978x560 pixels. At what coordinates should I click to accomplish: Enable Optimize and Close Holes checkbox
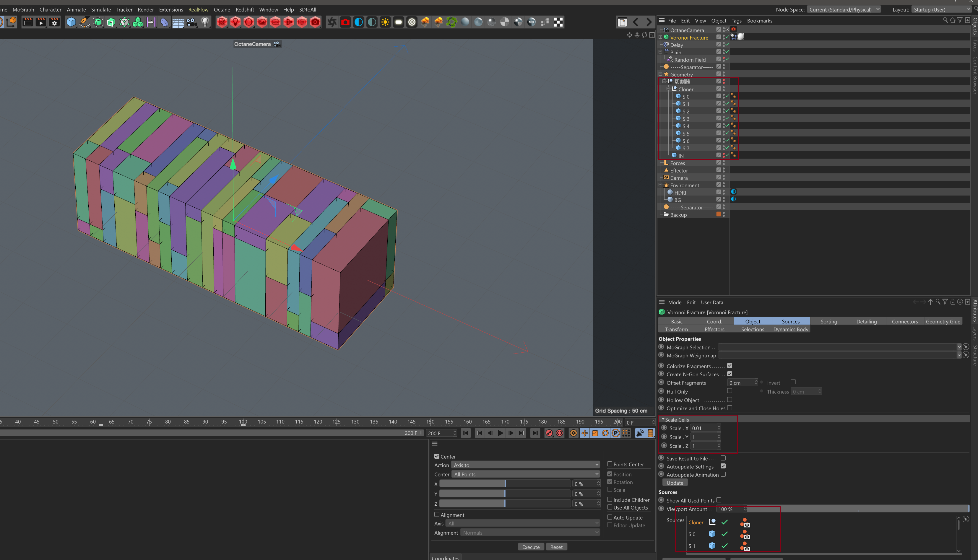click(x=730, y=408)
